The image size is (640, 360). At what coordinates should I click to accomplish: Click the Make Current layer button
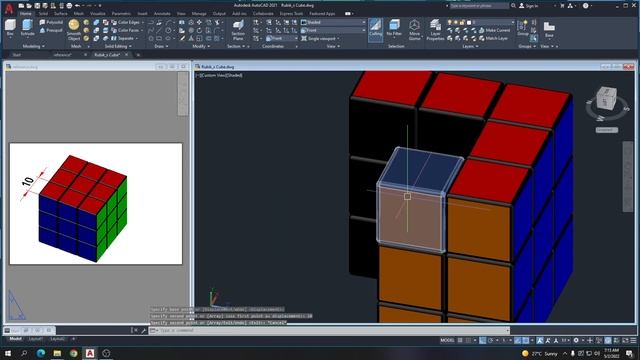[x=494, y=30]
